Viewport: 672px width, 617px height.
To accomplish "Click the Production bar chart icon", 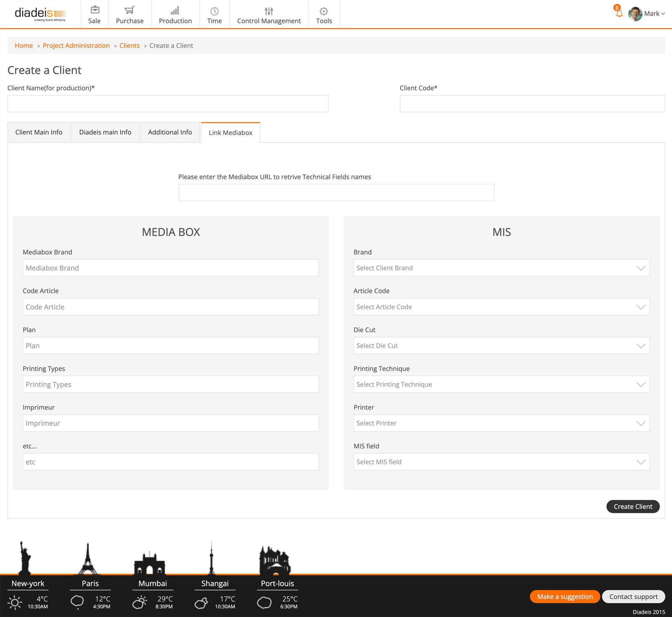I will 175,10.
